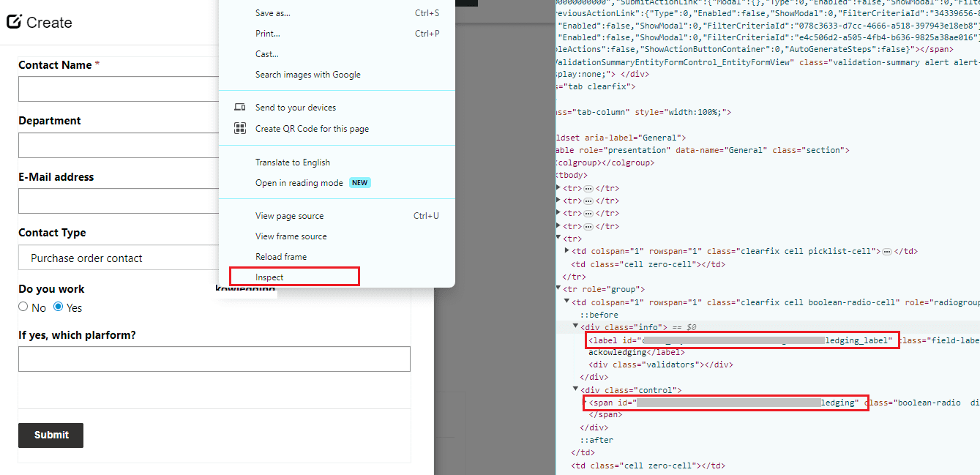Screen dimensions: 980x475
Task: Select the Yes radio button
Action: pyautogui.click(x=59, y=307)
